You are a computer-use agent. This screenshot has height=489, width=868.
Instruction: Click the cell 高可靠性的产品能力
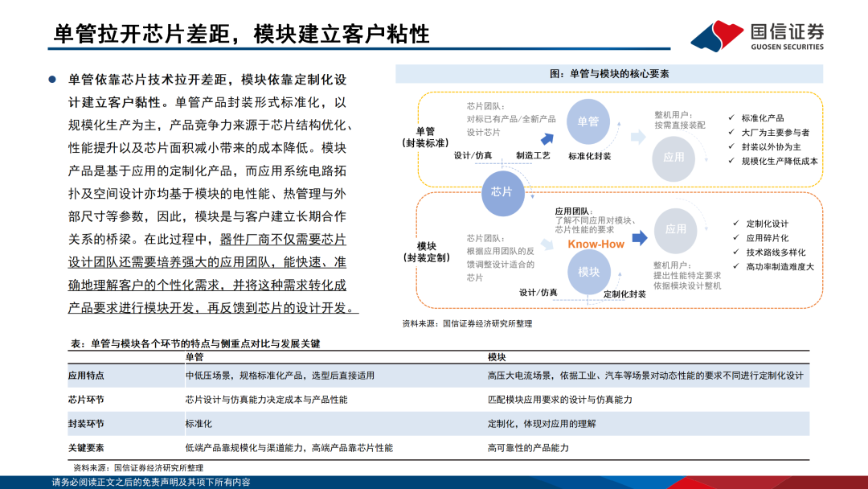tap(528, 447)
